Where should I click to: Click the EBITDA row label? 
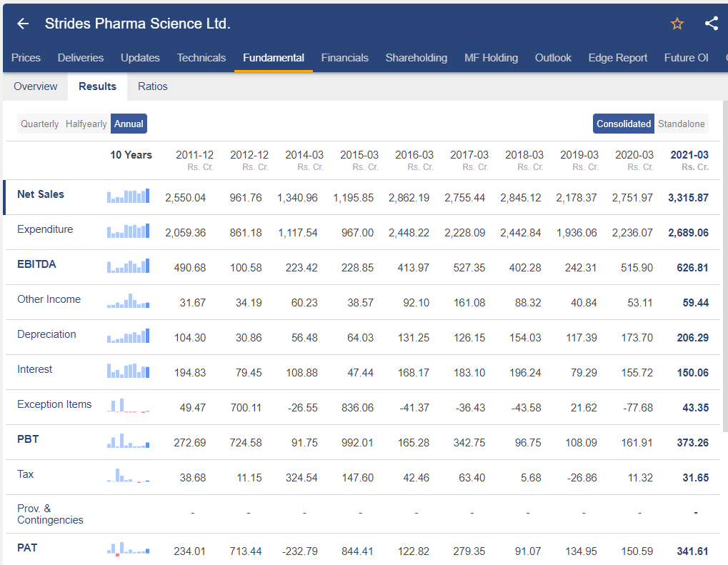(x=36, y=264)
